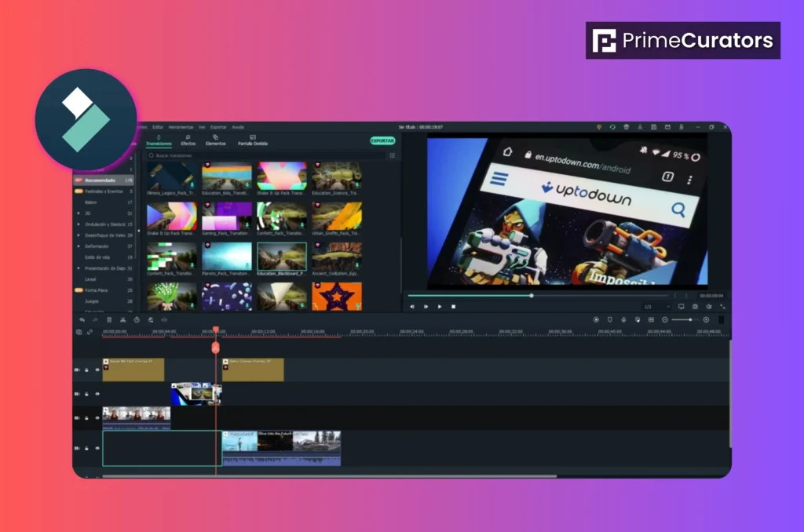Select the Delete (trash) icon in timeline toolbar
804x532 pixels.
[109, 319]
